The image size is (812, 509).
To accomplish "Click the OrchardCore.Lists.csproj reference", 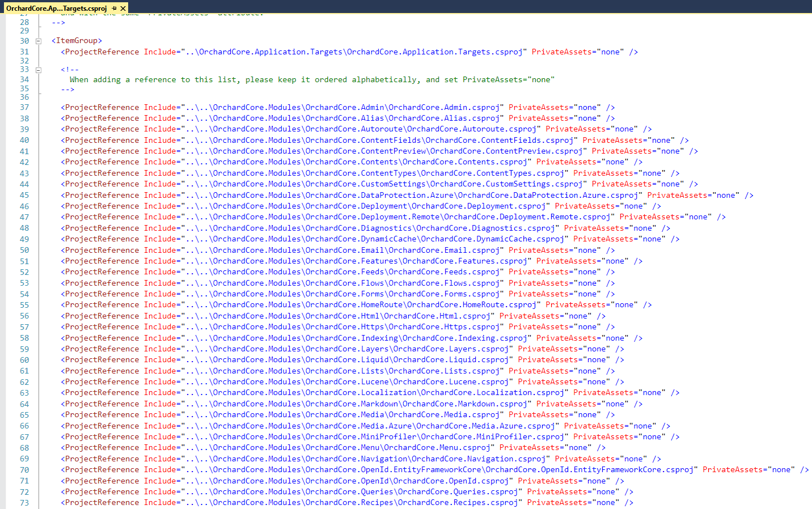I will click(x=338, y=371).
